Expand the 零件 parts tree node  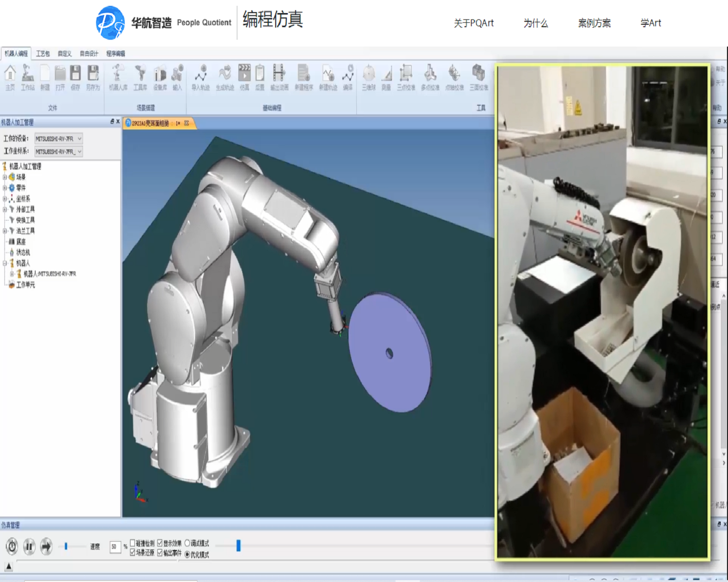click(x=5, y=188)
